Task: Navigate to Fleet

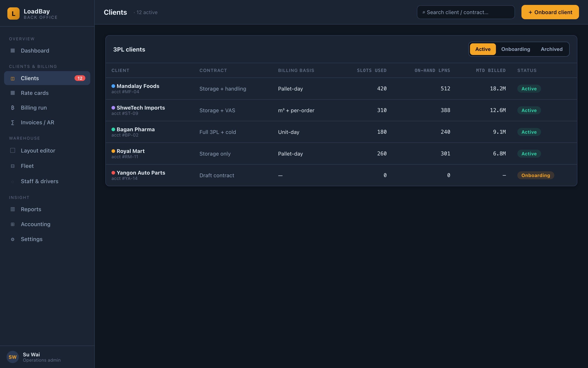Action: coord(47,166)
